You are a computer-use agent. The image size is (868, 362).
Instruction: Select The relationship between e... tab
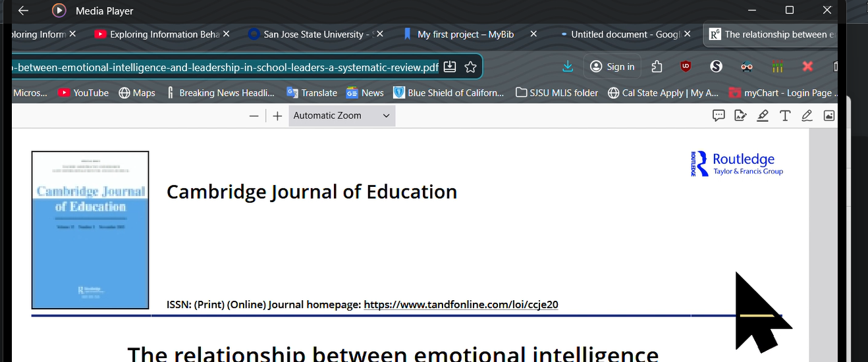coord(771,34)
